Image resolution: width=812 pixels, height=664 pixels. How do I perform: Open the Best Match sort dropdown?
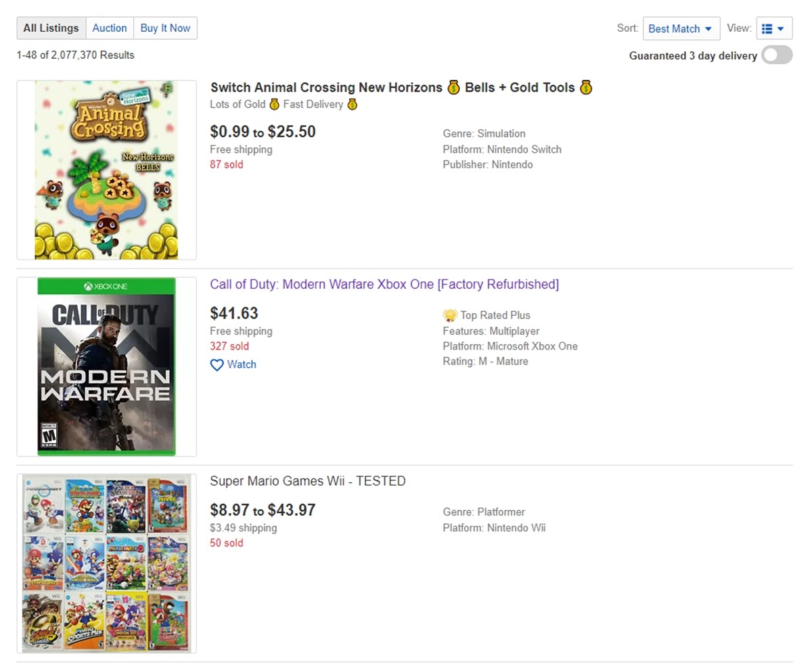point(681,28)
